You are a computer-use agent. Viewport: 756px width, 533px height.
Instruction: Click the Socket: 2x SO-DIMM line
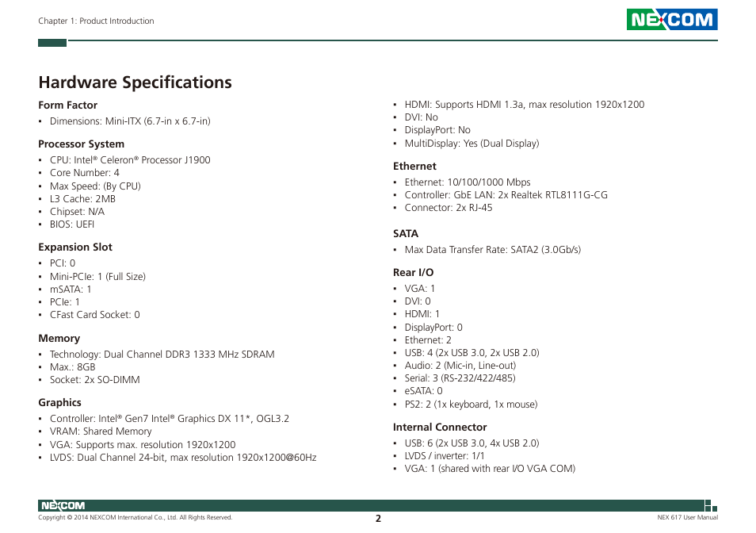[94, 380]
